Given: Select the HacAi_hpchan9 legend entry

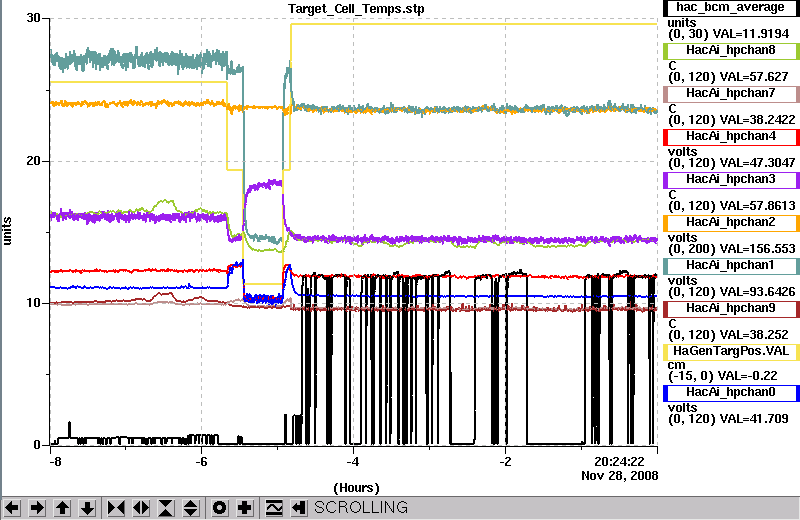Looking at the screenshot, I should click(731, 309).
